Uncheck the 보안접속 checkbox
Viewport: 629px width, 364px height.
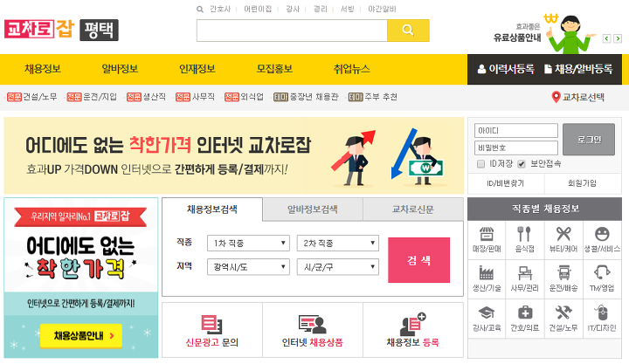tap(521, 163)
